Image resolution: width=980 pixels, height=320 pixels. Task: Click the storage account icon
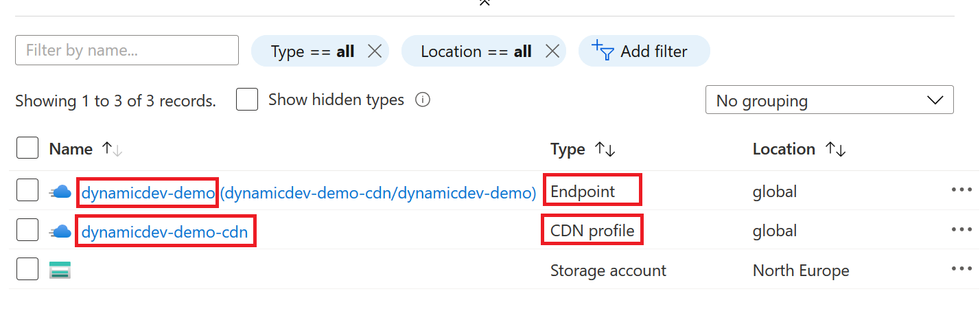point(60,271)
